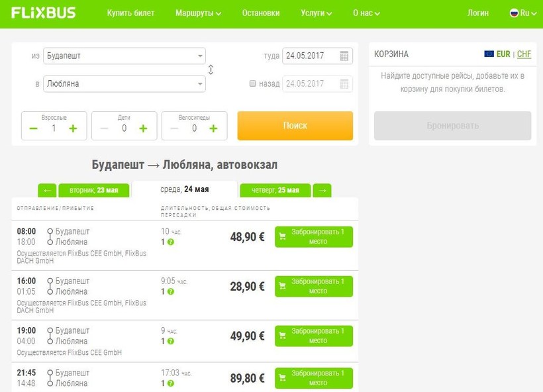The width and height of the screenshot is (543, 392).
Task: Enable the return trip checkbox
Action: coord(252,84)
